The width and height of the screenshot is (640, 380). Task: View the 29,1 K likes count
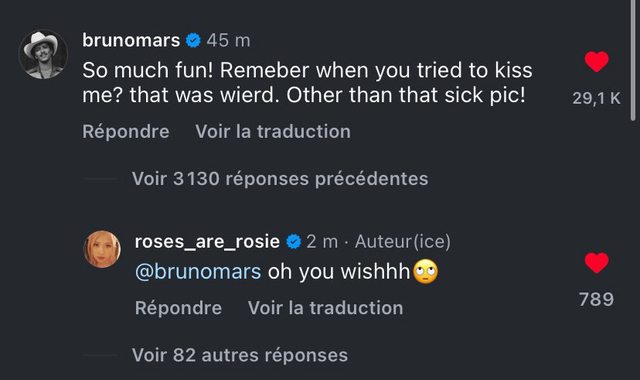pyautogui.click(x=596, y=98)
